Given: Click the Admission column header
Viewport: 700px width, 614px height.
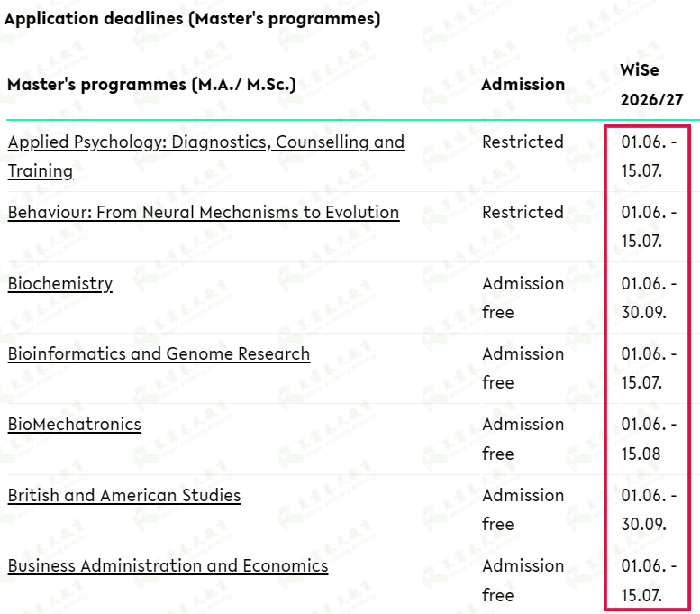Looking at the screenshot, I should pos(523,85).
